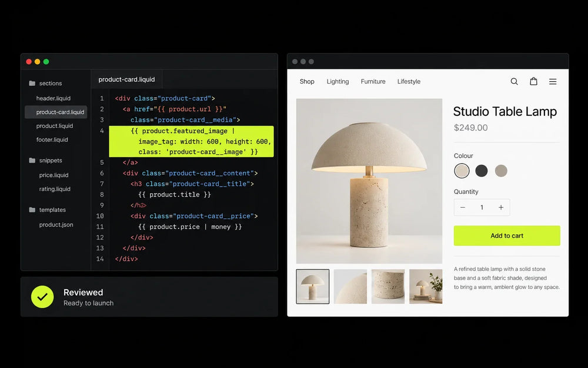The height and width of the screenshot is (368, 588).
Task: Click the code editor's green maximize dot
Action: [x=46, y=62]
